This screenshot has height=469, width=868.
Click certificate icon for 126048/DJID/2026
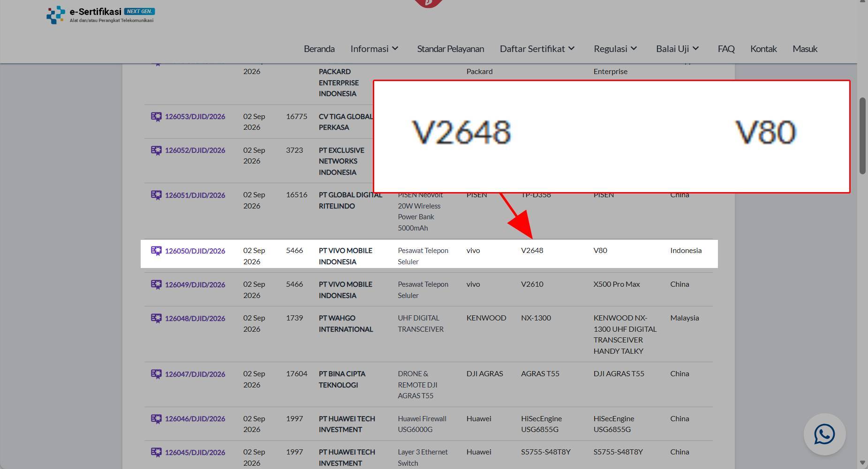pos(156,318)
